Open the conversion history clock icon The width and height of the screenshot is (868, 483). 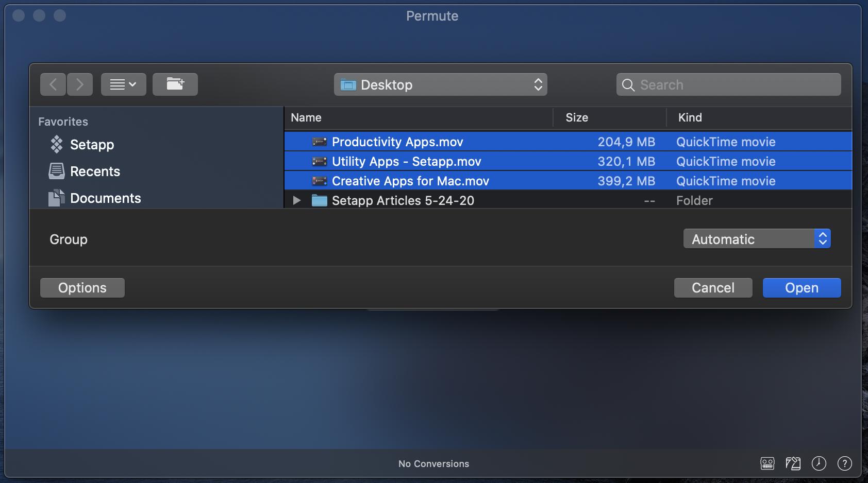point(819,463)
